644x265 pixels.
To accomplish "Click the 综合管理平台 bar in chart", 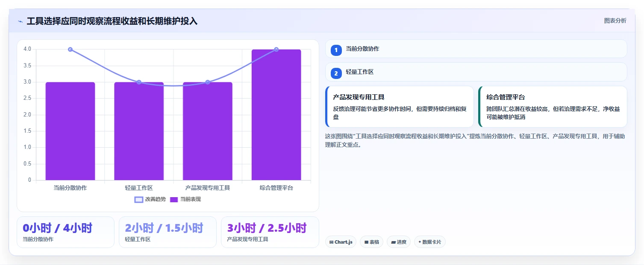I will (x=276, y=115).
